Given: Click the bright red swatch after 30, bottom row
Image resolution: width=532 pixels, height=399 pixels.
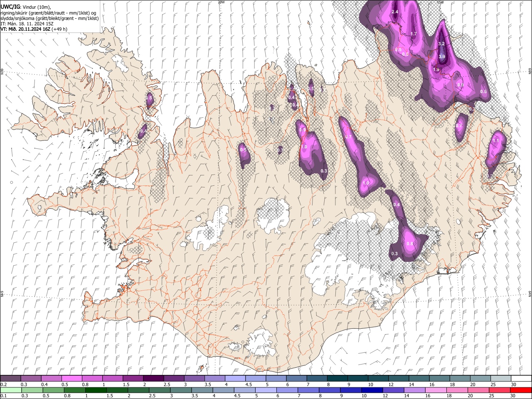Looking at the screenshot, I should click(x=520, y=390).
